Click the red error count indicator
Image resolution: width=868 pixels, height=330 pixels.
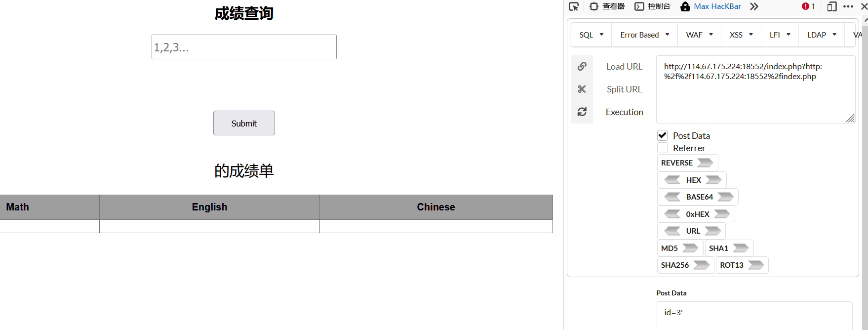[808, 6]
